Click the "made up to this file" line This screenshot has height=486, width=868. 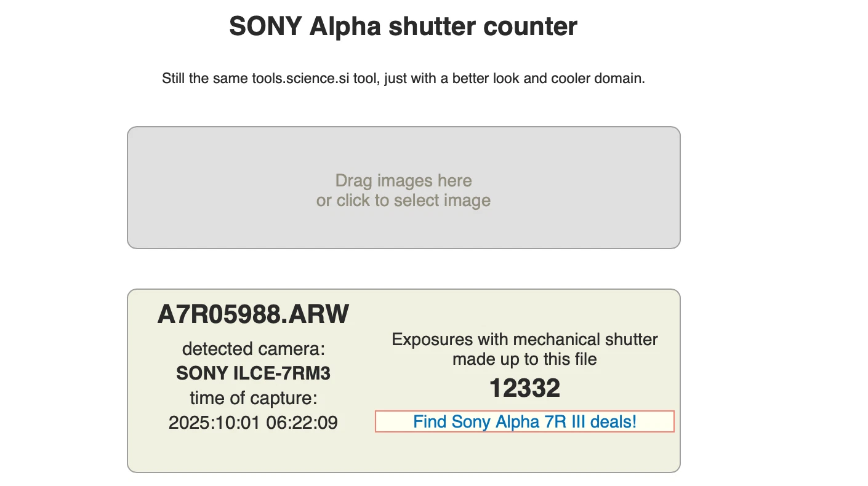(524, 359)
